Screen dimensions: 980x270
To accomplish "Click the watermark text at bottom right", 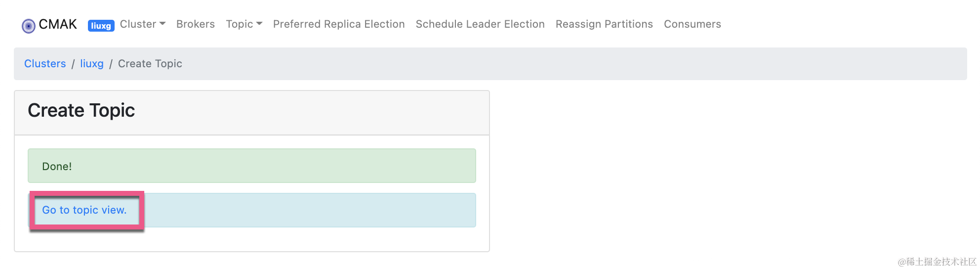I will coord(937,262).
